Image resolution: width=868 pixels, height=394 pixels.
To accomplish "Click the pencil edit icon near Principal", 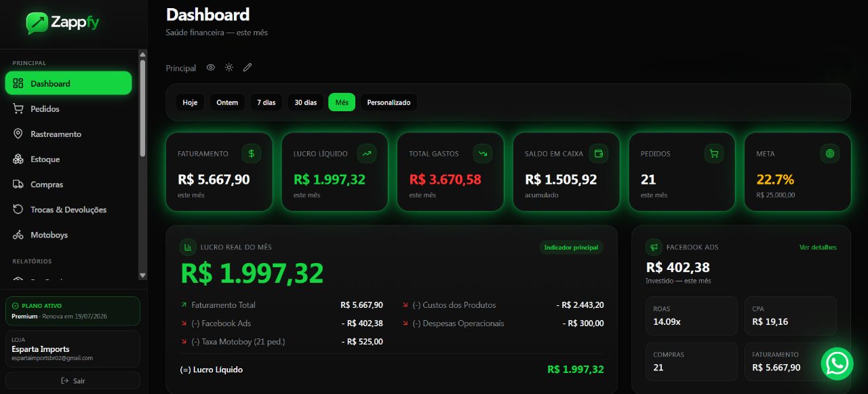I will coord(248,68).
